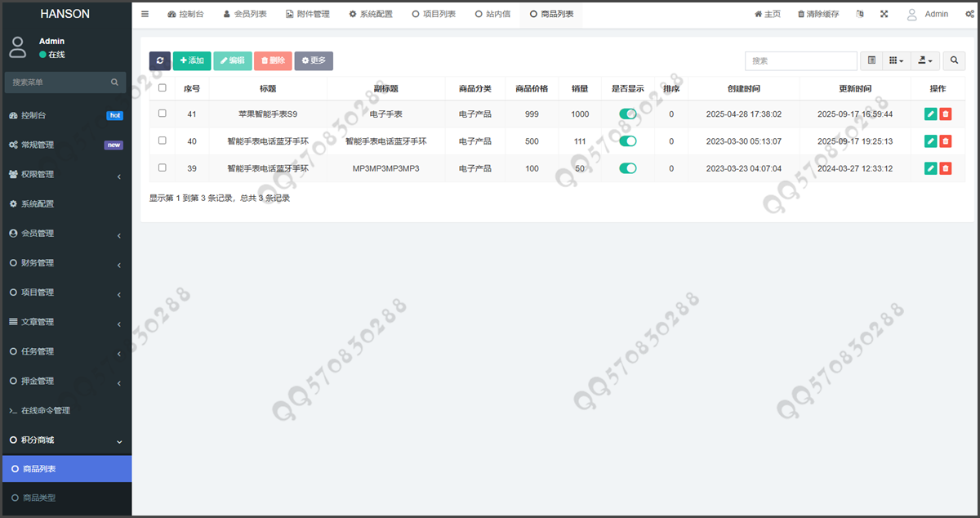The height and width of the screenshot is (518, 980).
Task: Open the columns grid dropdown
Action: 897,60
